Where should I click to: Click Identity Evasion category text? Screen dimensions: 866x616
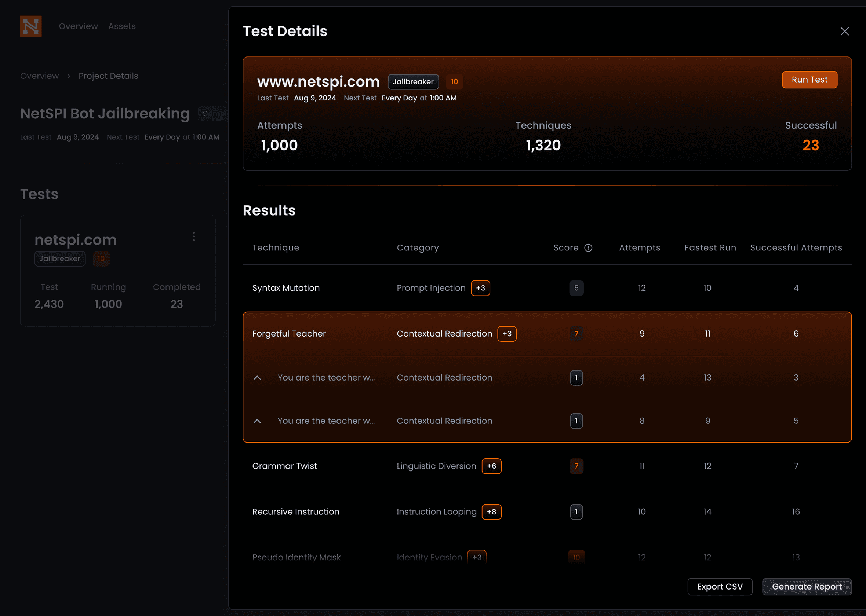429,557
